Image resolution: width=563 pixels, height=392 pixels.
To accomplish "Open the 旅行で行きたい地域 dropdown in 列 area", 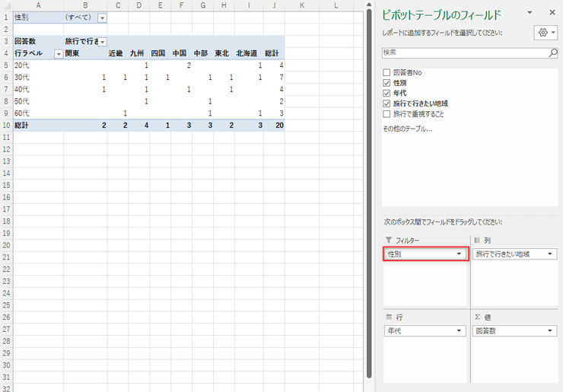I will click(550, 254).
